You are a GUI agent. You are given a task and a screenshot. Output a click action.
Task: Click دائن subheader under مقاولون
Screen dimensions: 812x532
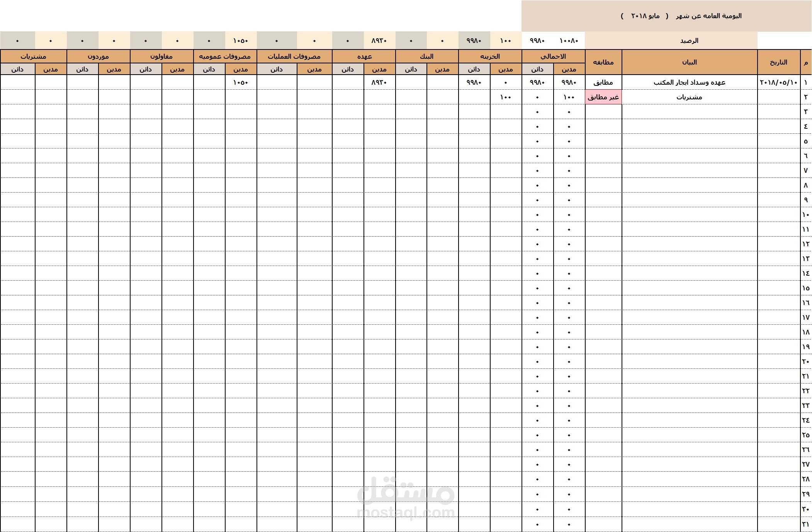(146, 69)
